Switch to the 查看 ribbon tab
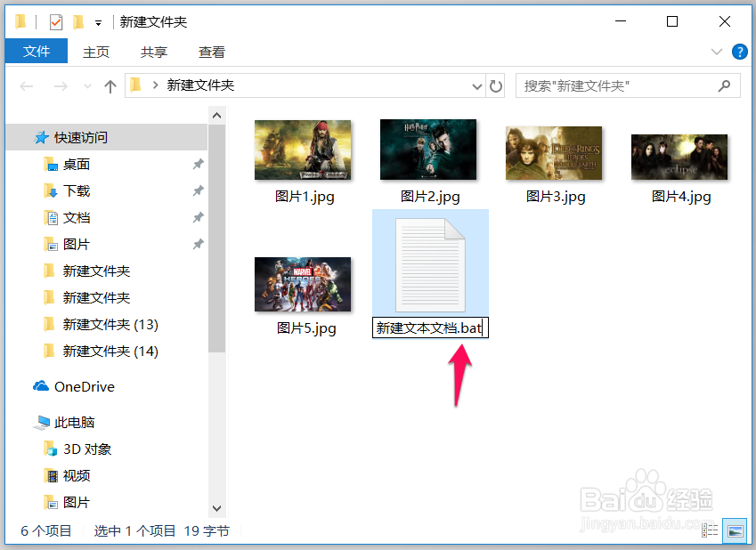756x550 pixels. click(212, 52)
